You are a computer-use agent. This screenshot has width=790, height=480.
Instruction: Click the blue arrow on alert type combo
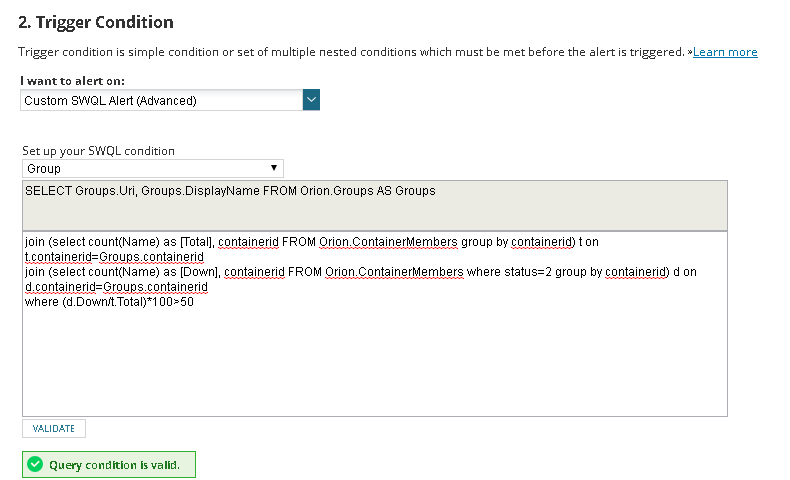311,100
